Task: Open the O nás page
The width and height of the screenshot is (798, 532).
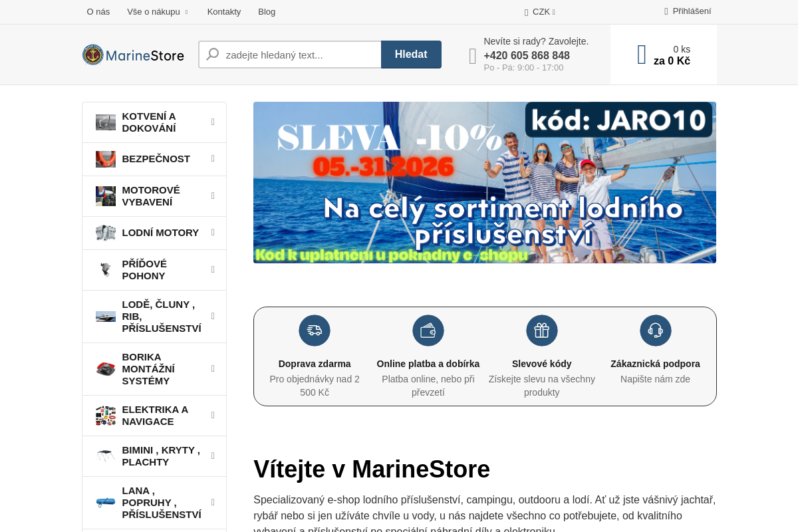Action: [98, 11]
